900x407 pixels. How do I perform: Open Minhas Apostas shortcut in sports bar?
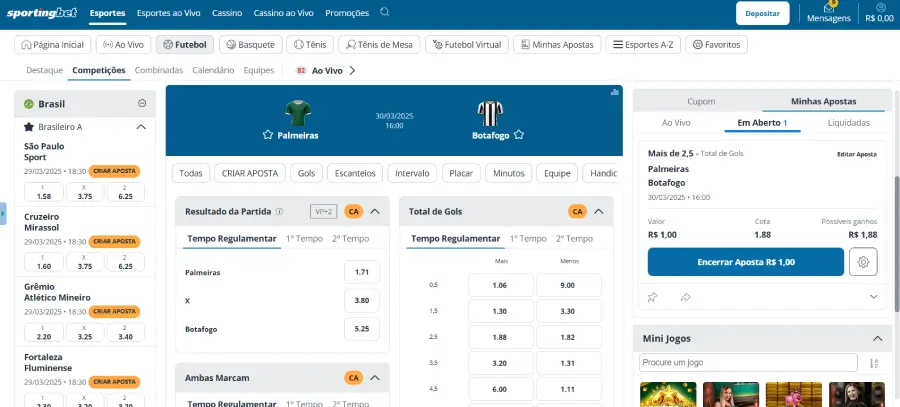pos(557,45)
